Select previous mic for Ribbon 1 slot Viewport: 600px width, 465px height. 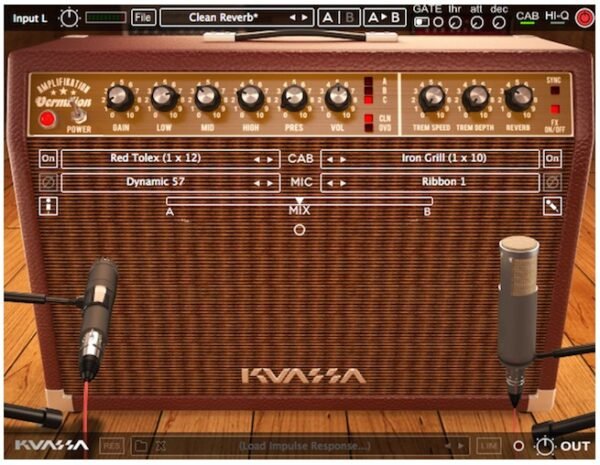tap(330, 183)
